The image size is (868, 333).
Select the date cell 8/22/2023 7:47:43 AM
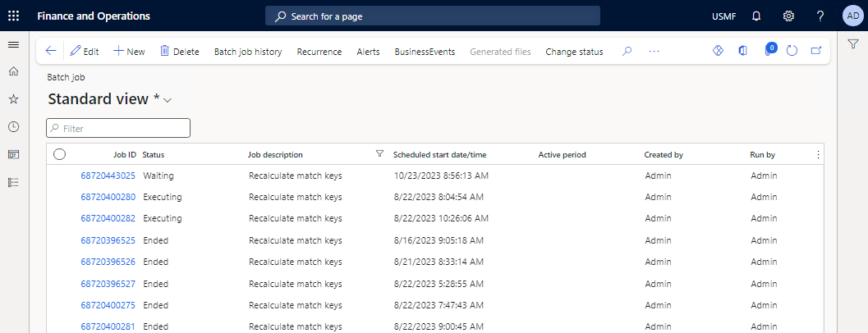[439, 305]
